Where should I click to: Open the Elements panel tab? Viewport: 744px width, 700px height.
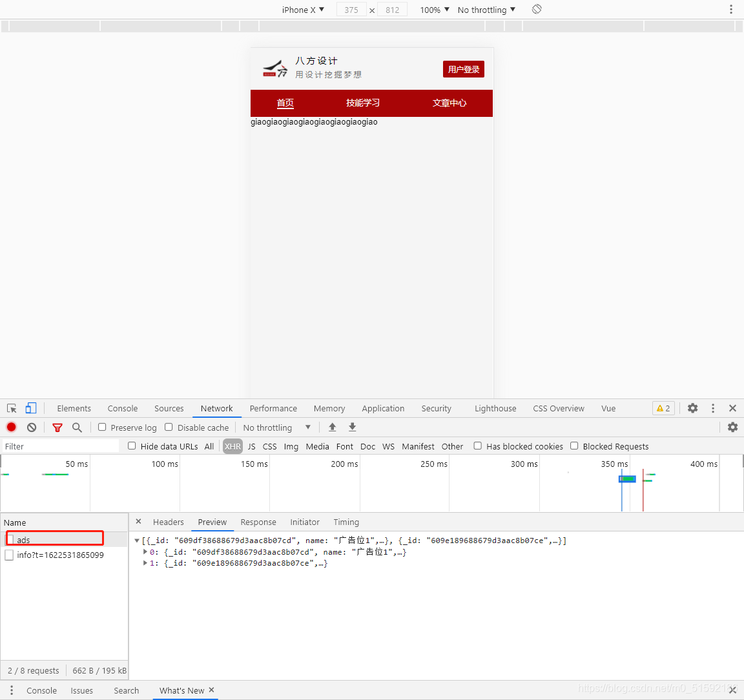click(x=74, y=408)
